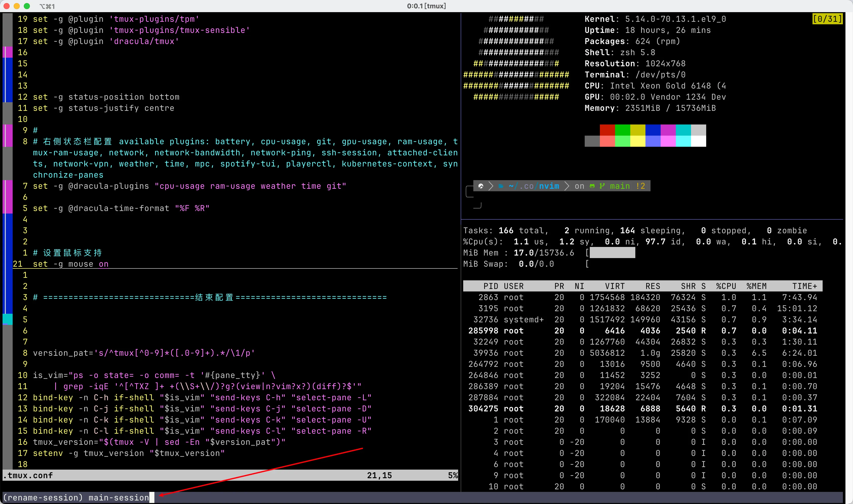Click the 21,15 cursor position in Vim status
Image resolution: width=853 pixels, height=504 pixels.
379,475
